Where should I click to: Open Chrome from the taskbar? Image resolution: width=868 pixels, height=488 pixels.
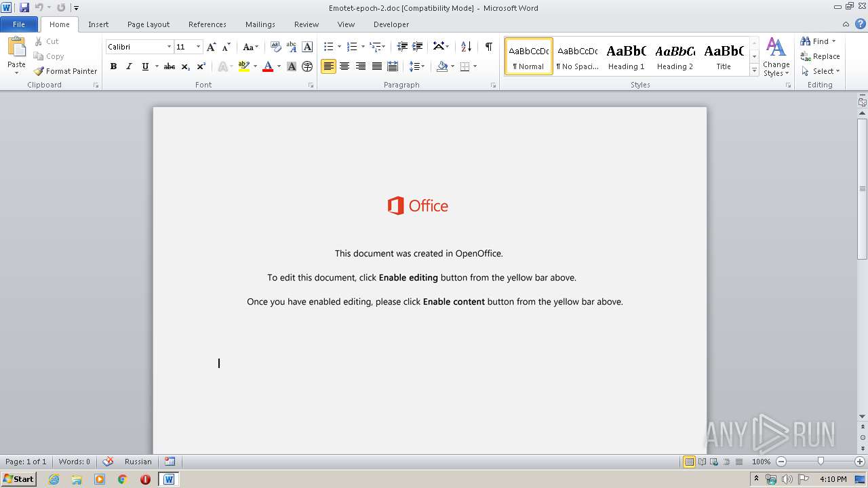coord(123,479)
